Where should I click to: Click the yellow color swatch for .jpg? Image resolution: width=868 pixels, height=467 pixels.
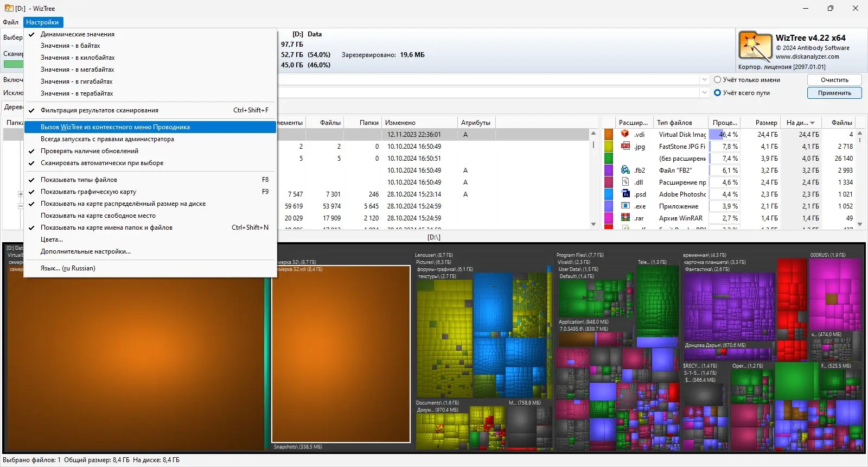coord(609,146)
